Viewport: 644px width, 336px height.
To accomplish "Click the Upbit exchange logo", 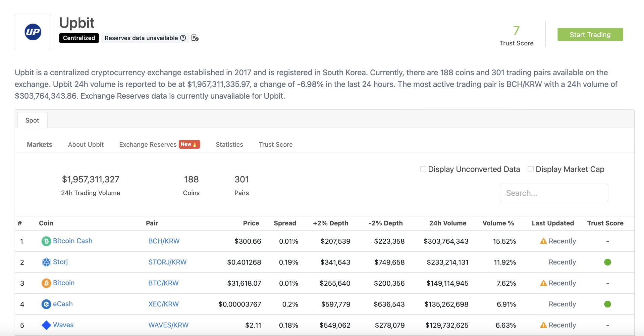I will pyautogui.click(x=33, y=32).
